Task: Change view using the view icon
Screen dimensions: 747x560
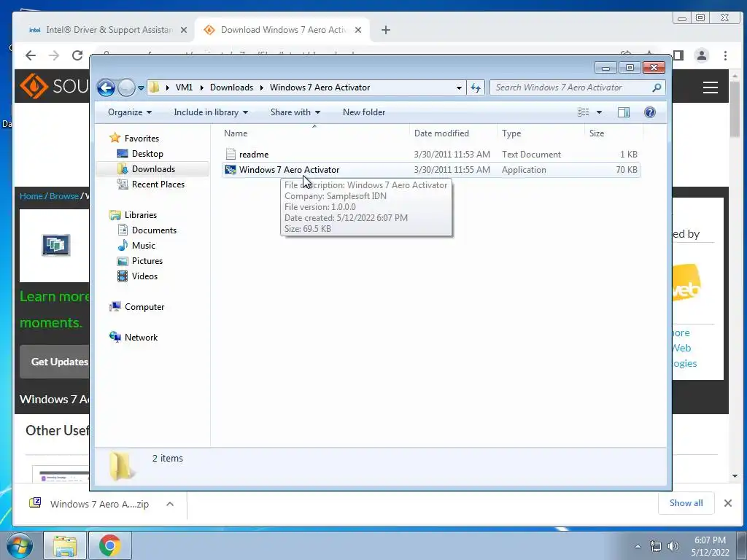Action: coord(583,112)
